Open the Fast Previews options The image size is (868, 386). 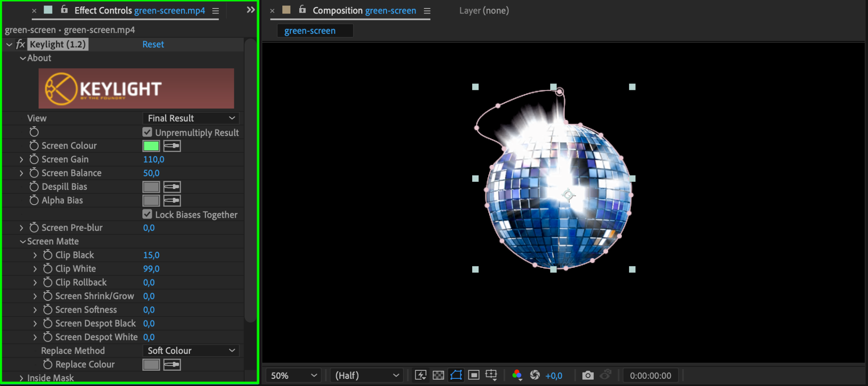[420, 375]
